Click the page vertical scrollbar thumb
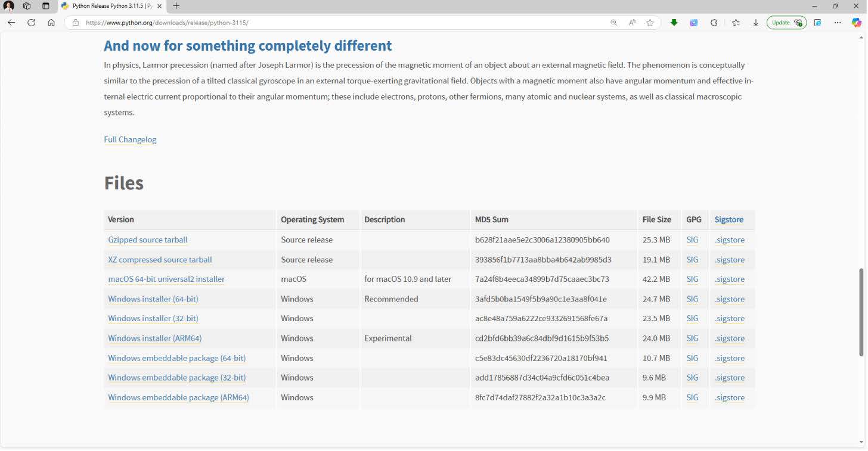This screenshot has width=868, height=451. click(x=861, y=313)
